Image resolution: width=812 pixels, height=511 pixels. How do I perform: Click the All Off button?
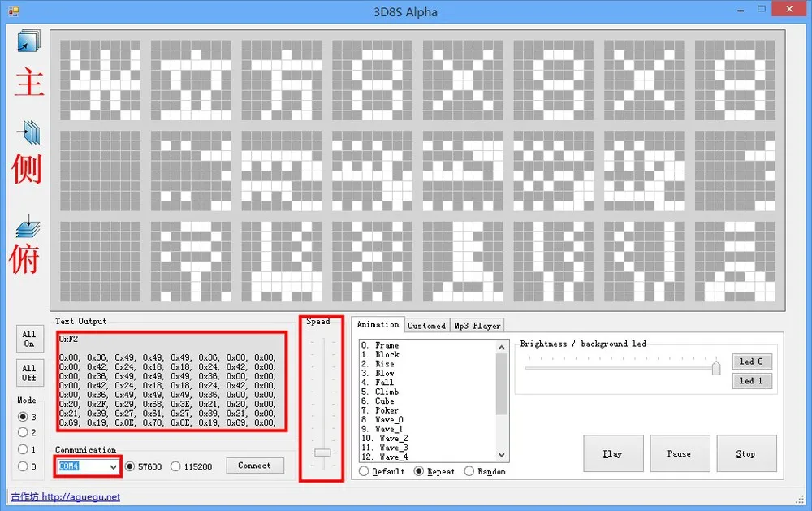click(x=29, y=373)
